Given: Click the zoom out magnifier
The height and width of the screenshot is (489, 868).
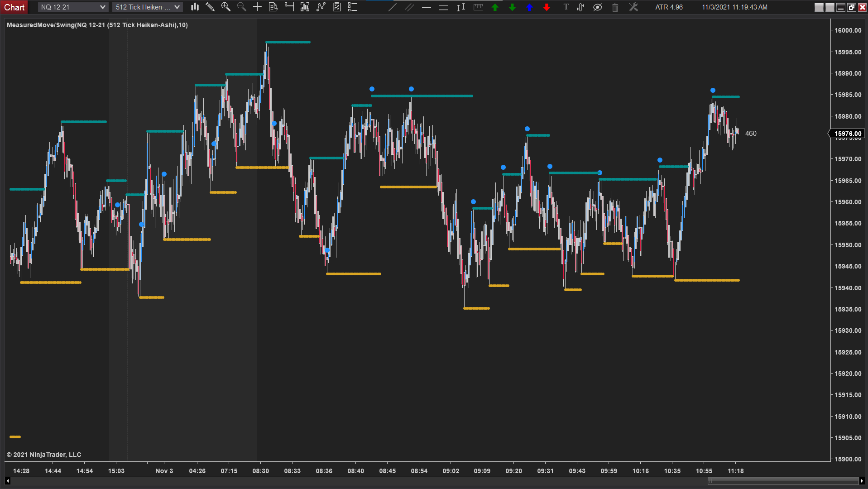Looking at the screenshot, I should pyautogui.click(x=242, y=7).
